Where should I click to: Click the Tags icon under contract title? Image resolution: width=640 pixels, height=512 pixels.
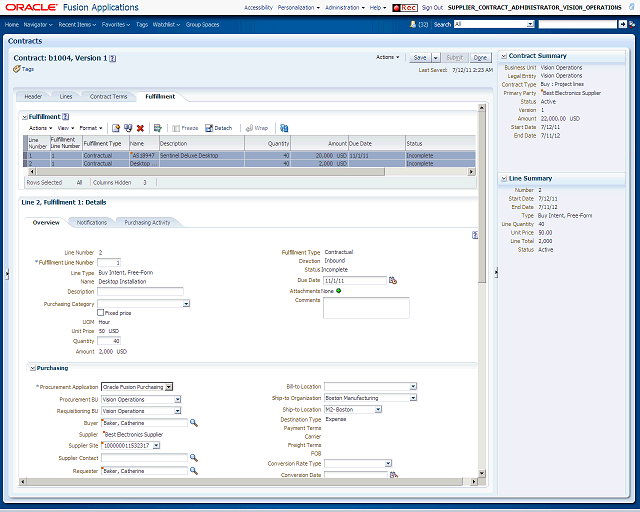pos(17,69)
